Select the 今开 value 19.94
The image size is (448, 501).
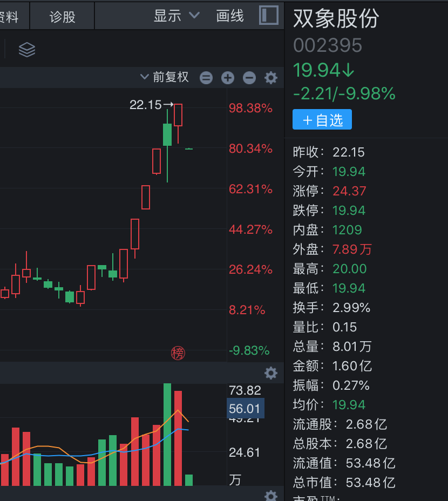[x=349, y=172]
